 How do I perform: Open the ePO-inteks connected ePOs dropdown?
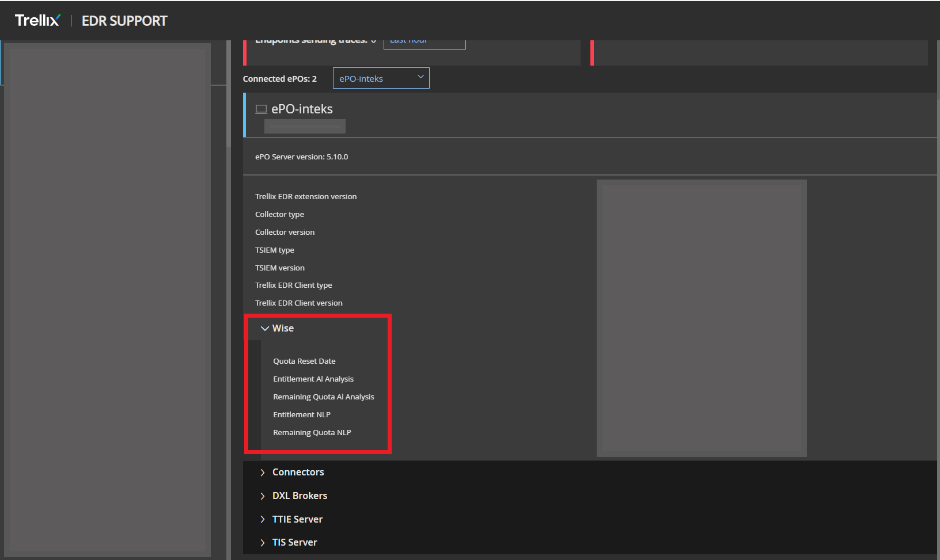[381, 78]
